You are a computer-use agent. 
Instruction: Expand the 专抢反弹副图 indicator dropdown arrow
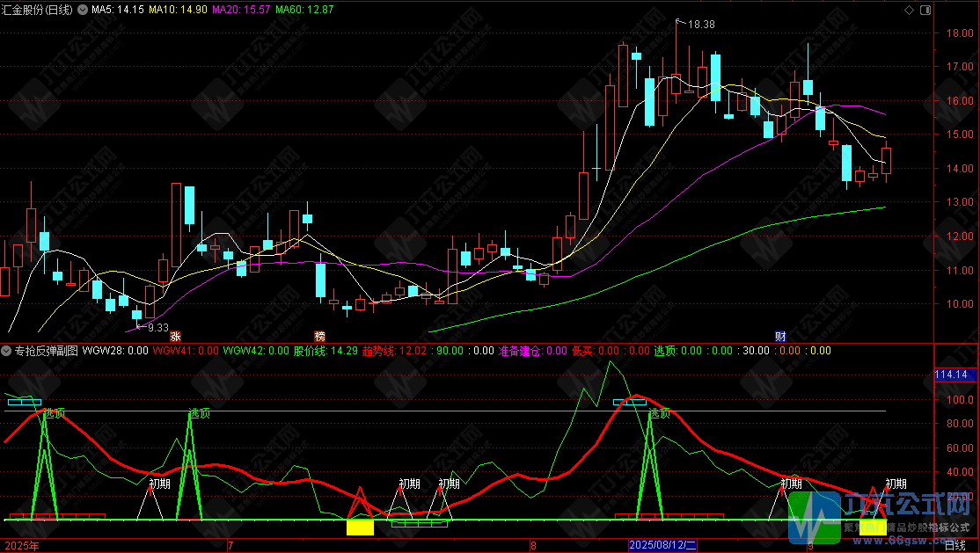coord(5,351)
